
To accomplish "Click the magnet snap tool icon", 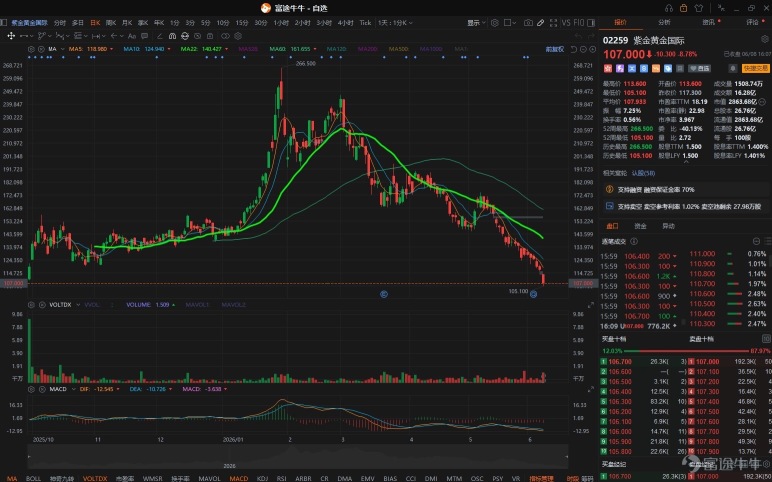I will click(x=172, y=36).
